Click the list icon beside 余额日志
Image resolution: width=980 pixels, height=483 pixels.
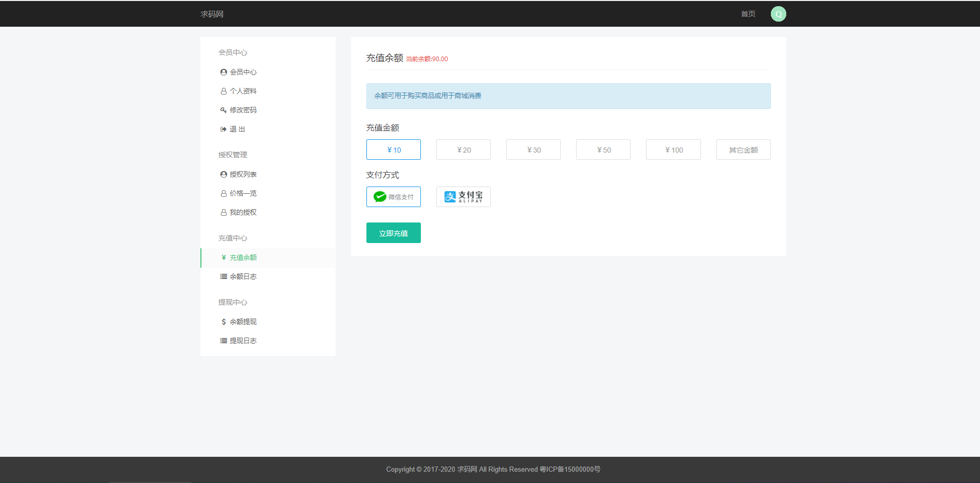pyautogui.click(x=224, y=277)
